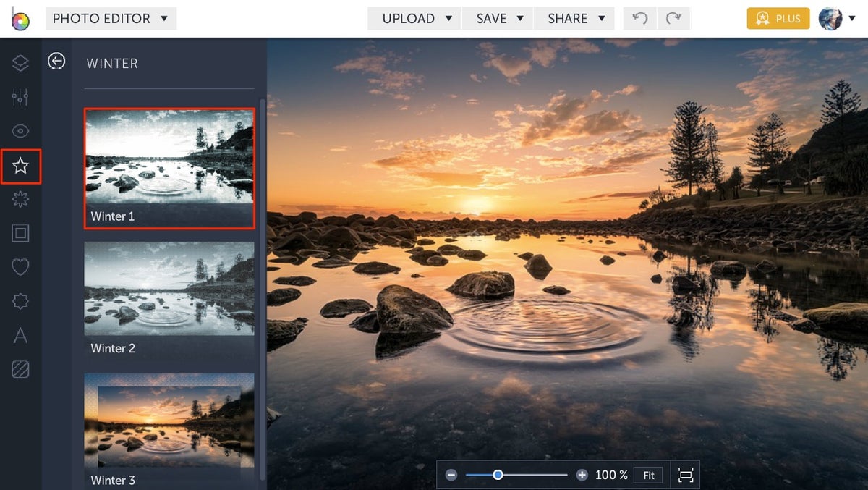868x490 pixels.
Task: Open the Fill overlay tool
Action: pos(20,369)
